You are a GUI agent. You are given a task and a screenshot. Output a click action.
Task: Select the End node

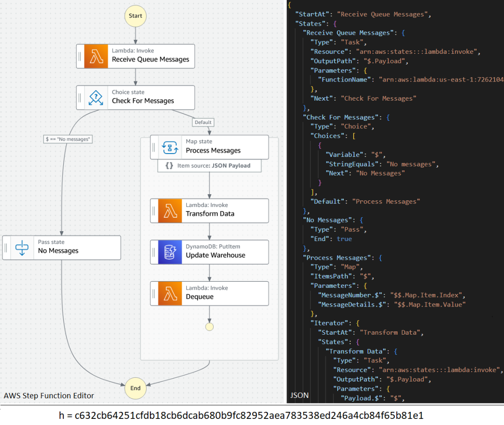(x=135, y=388)
